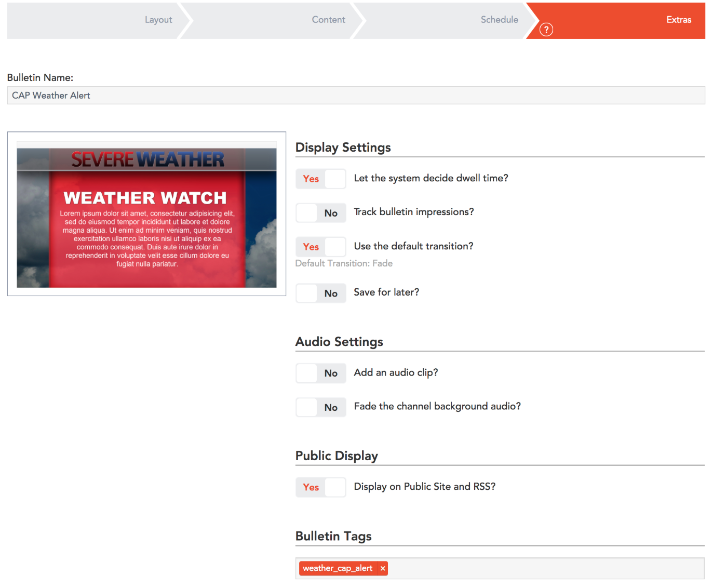Screen dimensions: 726x588
Task: Click the Public Display heading
Action: [x=337, y=456]
